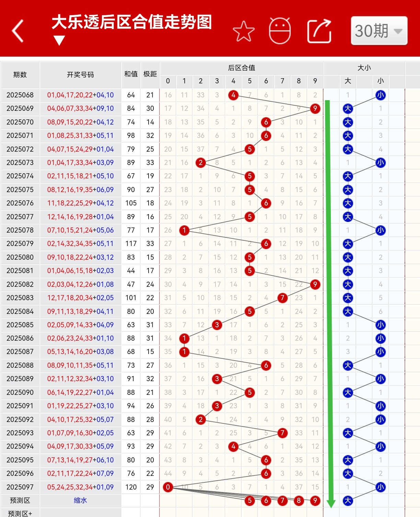Tap red ball 3 in row 2025085
This screenshot has width=420, height=517.
coord(217,325)
